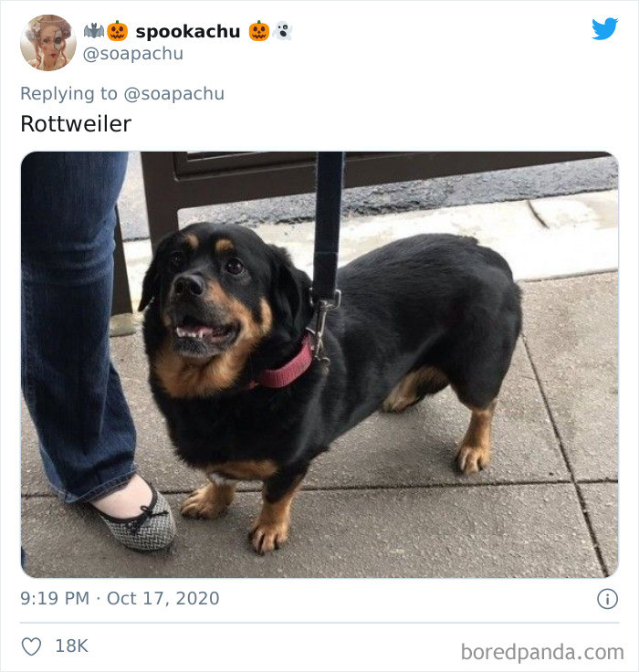Click the ghost emoji after spookachu
This screenshot has width=639, height=672.
pyautogui.click(x=282, y=31)
